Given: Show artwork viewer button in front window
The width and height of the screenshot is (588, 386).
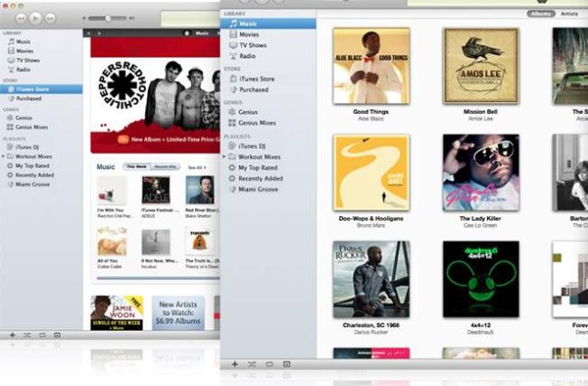Looking at the screenshot, I should 287,364.
